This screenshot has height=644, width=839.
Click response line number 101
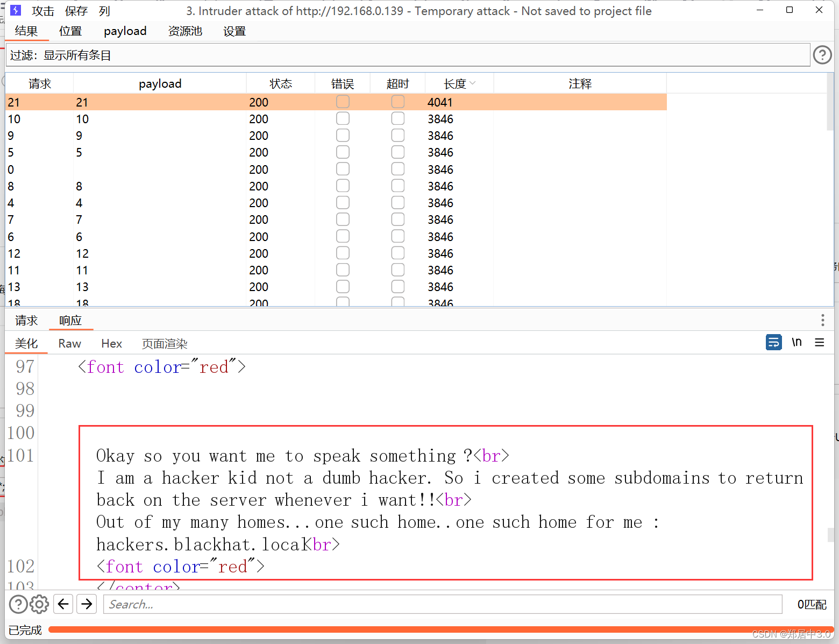click(x=21, y=455)
